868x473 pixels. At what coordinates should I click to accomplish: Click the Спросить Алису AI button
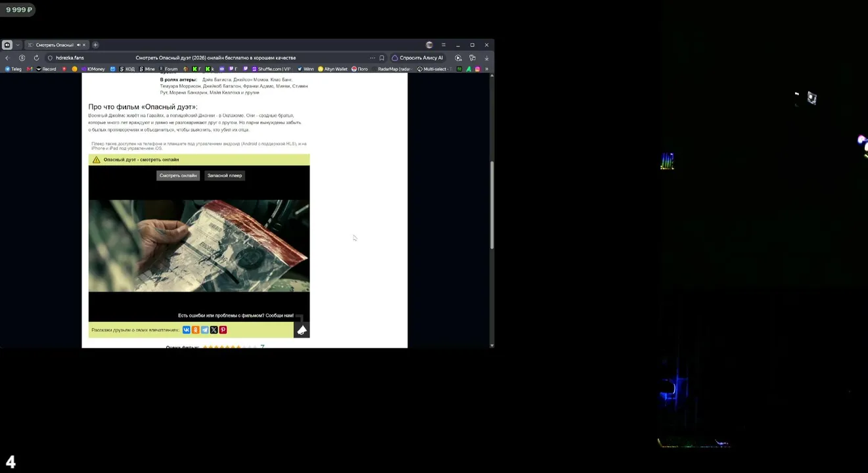coord(417,58)
